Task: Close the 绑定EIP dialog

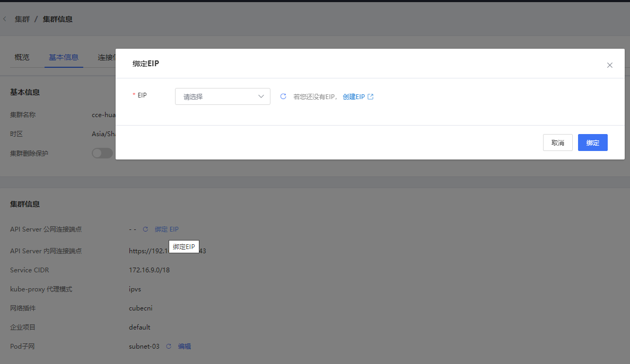Action: (609, 65)
